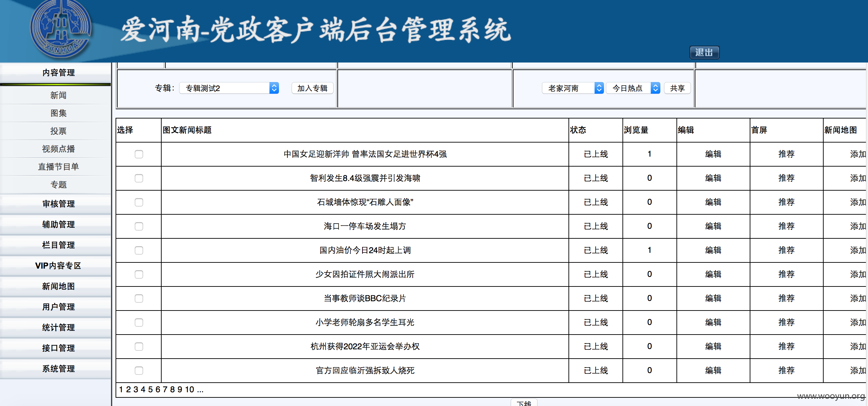Click 编辑 for 中国女足迎新洋帅 row
Image resolution: width=868 pixels, height=406 pixels.
[x=713, y=154]
